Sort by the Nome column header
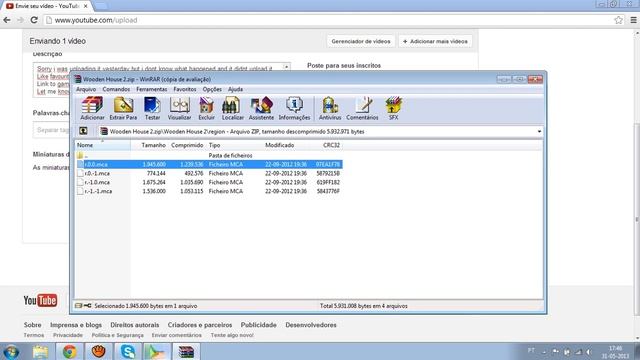The image size is (640, 360). coord(102,145)
